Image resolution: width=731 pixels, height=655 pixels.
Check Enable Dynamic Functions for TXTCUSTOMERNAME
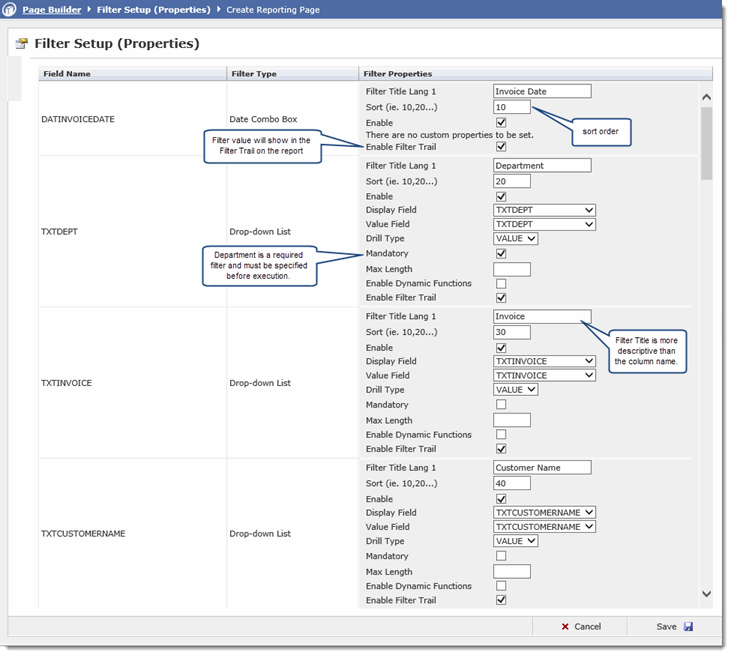501,586
